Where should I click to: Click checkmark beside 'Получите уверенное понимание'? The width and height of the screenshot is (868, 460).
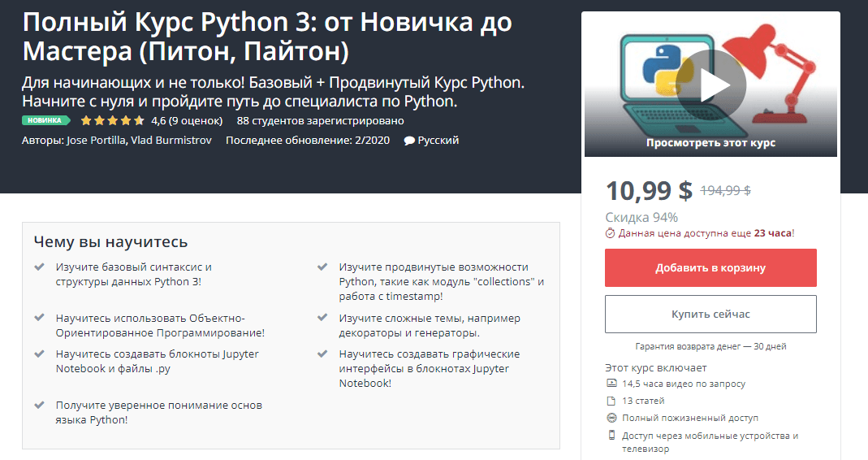click(39, 405)
